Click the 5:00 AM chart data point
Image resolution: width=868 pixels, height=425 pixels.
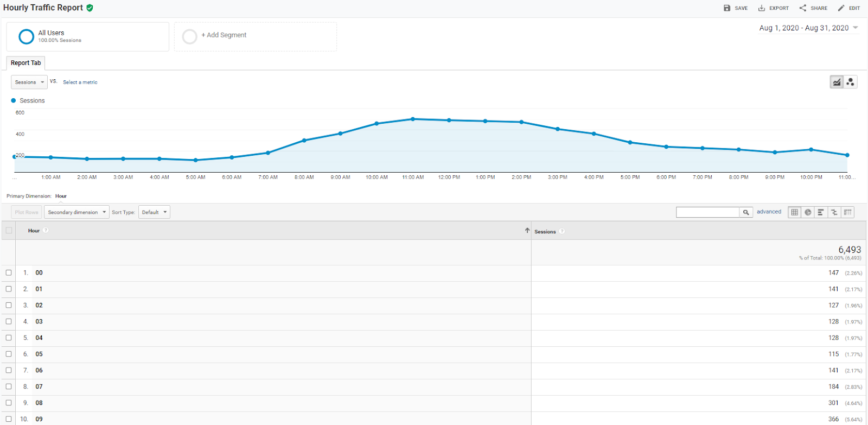[195, 160]
